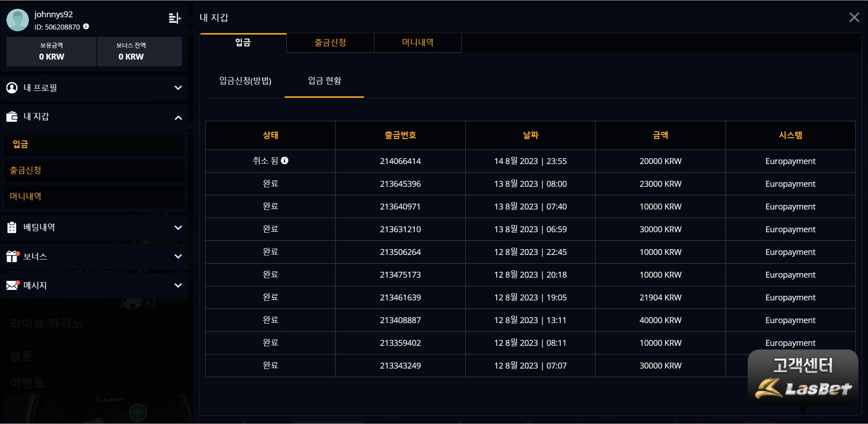Collapse sidebar using the menu icon
868x424 pixels.
[x=174, y=18]
